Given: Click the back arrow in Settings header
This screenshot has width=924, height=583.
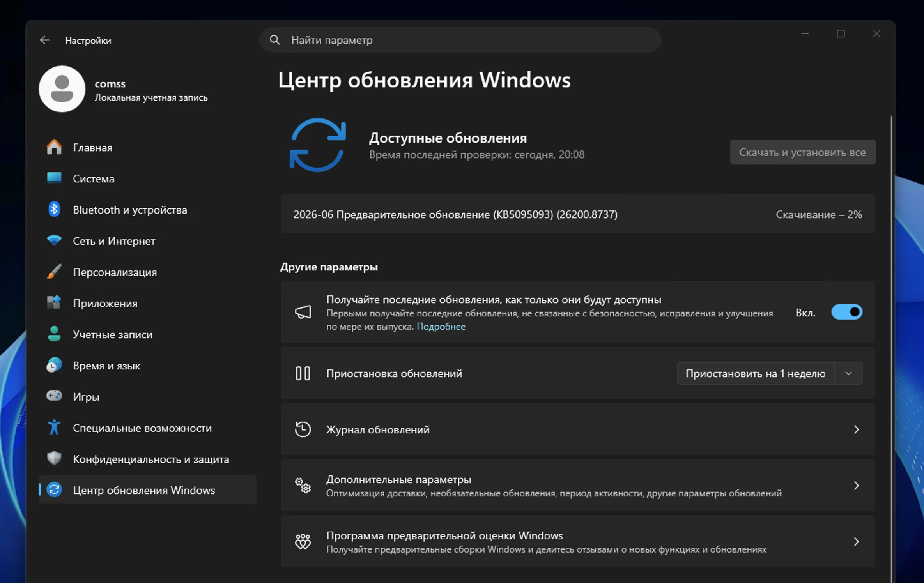Looking at the screenshot, I should (45, 40).
